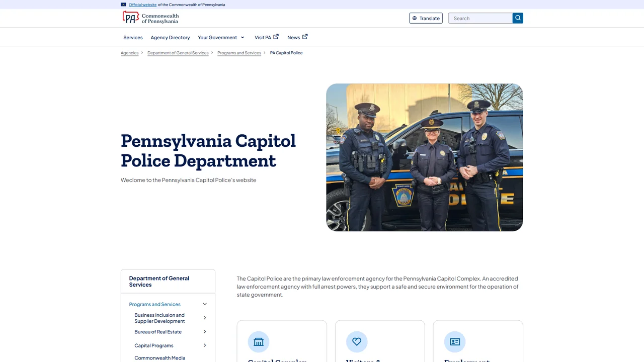
Task: Open the Agency Directory menu item
Action: click(170, 37)
